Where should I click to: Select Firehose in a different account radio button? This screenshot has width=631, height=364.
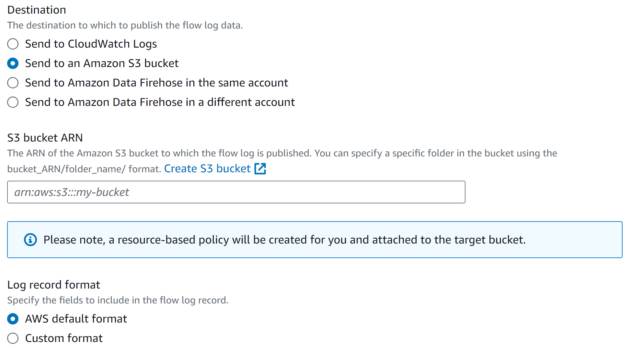point(13,102)
